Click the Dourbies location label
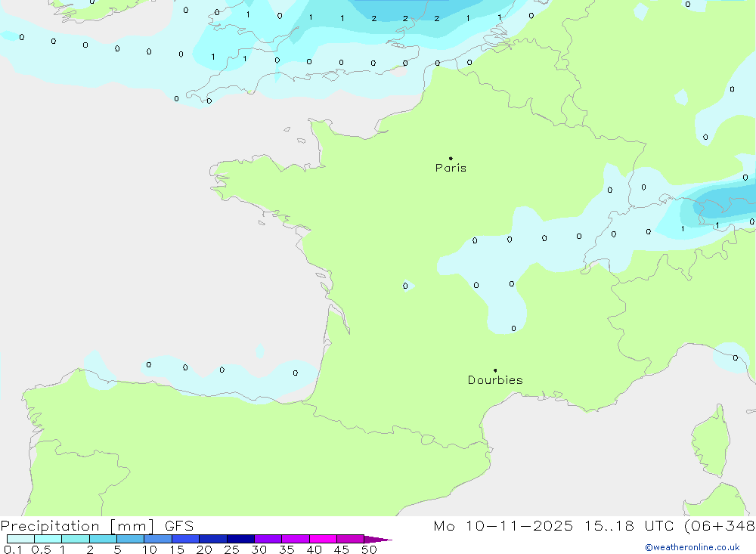 [495, 380]
